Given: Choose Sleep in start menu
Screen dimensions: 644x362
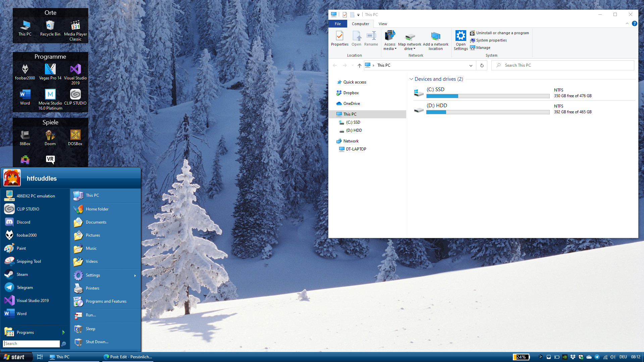Looking at the screenshot, I should [x=106, y=329].
